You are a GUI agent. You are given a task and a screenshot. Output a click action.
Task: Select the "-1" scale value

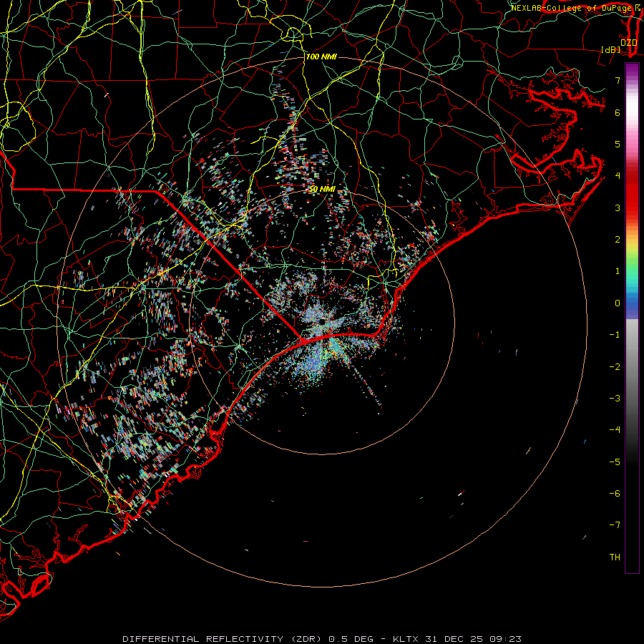[615, 335]
